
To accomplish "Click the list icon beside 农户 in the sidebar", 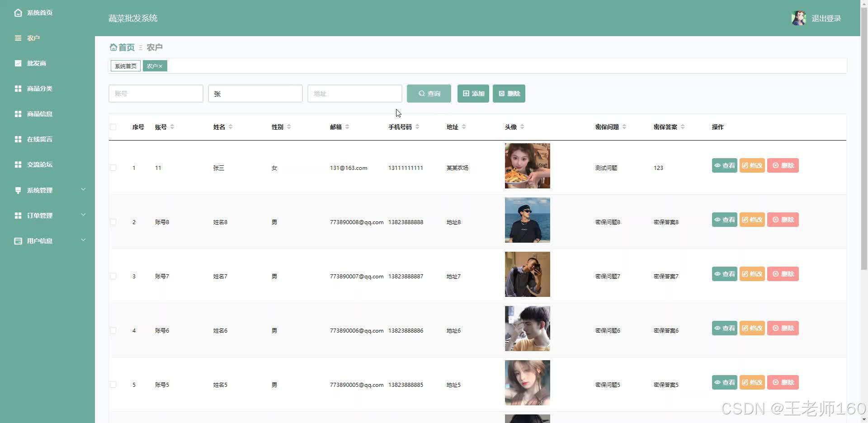I will [18, 38].
